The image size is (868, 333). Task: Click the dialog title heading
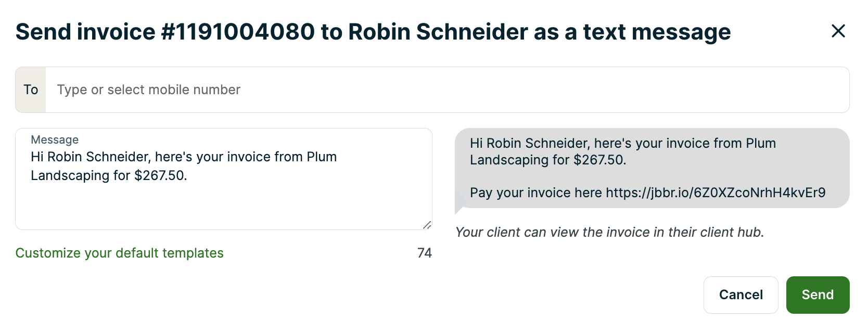click(373, 32)
